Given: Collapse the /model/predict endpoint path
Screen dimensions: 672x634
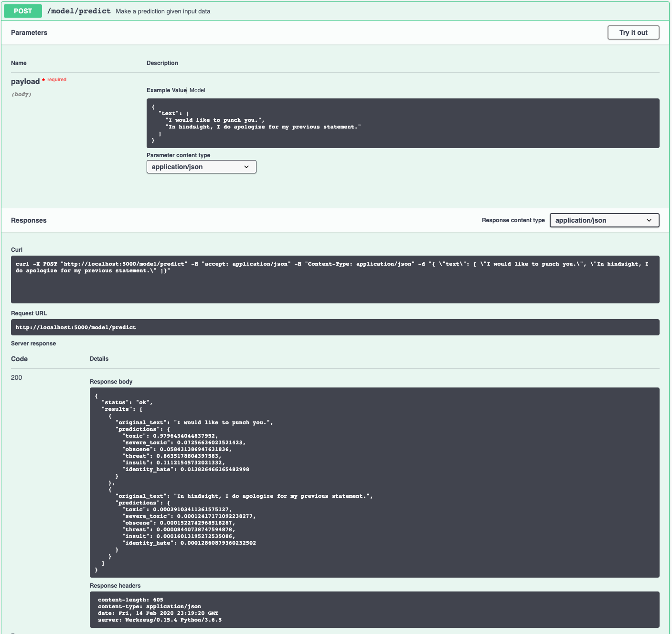Looking at the screenshot, I should point(79,11).
